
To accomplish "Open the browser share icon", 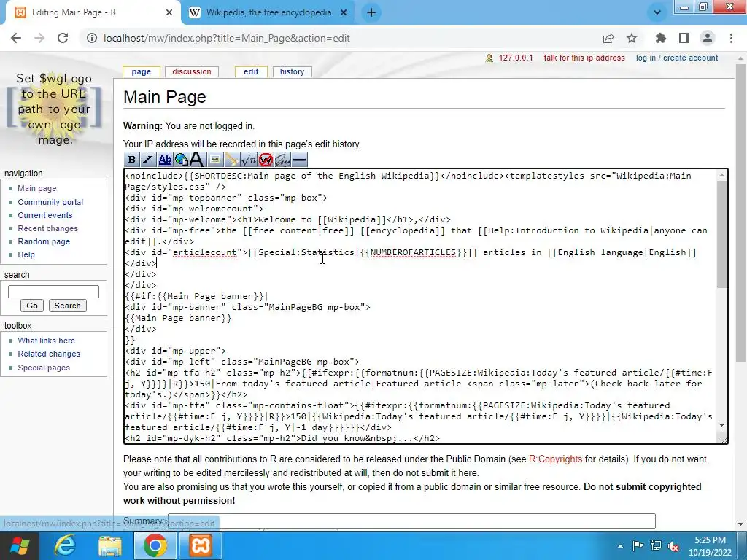I will tap(608, 38).
